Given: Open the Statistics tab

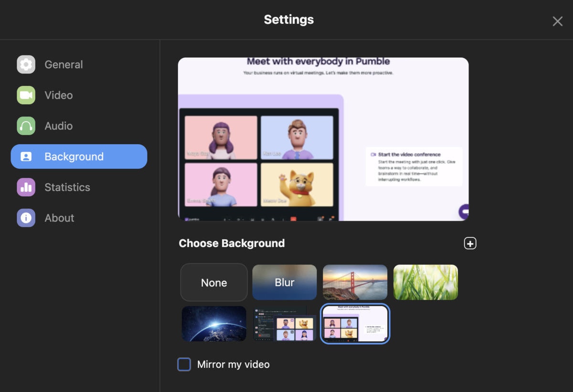Looking at the screenshot, I should point(79,187).
